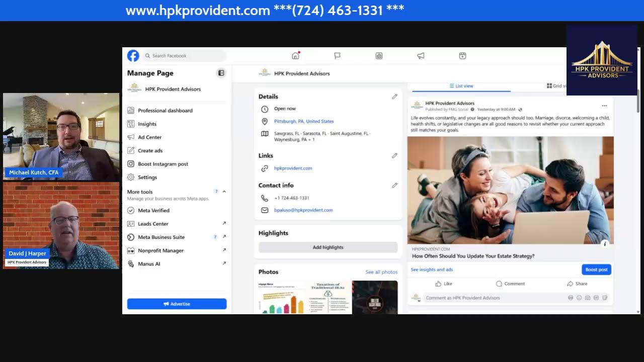Switch to List view tab

click(x=461, y=86)
